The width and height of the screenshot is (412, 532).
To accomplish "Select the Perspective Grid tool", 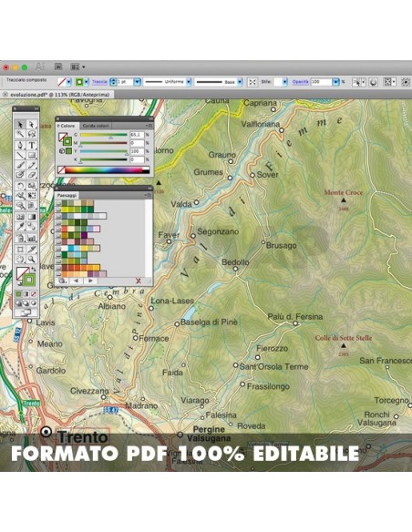I will 32,205.
